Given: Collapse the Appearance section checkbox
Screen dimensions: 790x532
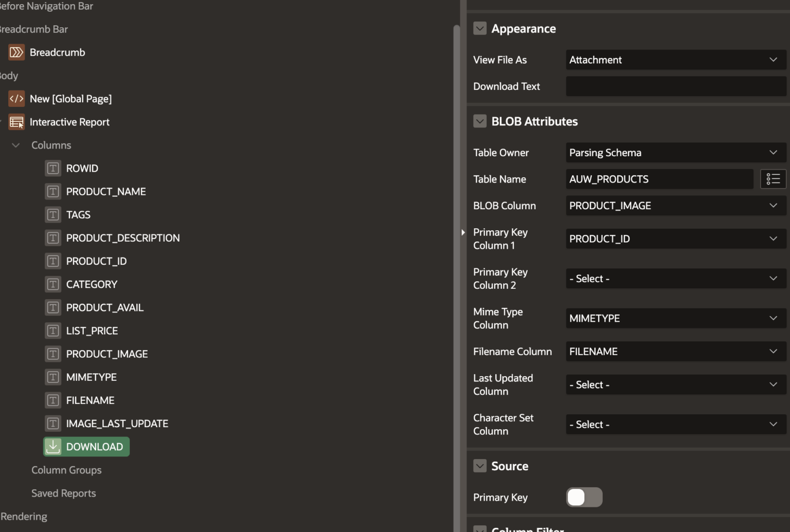Looking at the screenshot, I should pyautogui.click(x=480, y=28).
